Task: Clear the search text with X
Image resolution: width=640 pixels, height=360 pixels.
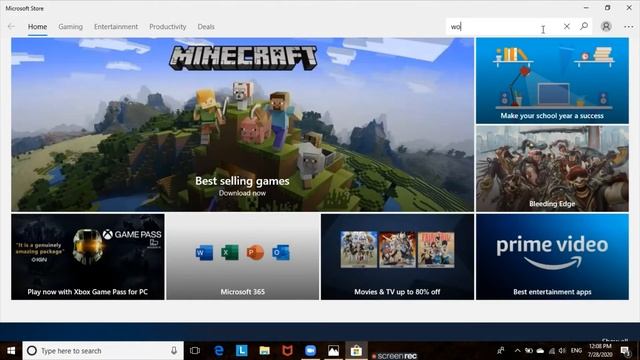Action: 567,27
